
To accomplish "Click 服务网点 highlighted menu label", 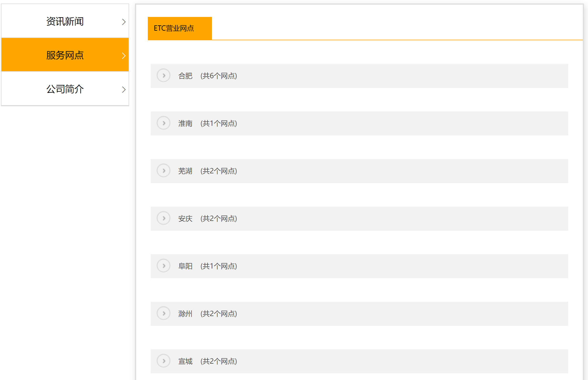I will click(65, 55).
